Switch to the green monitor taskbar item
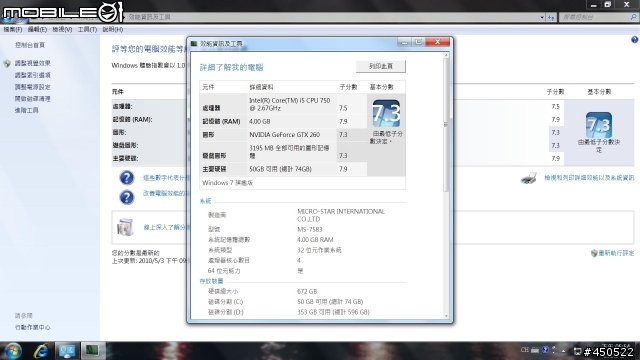Screen dimensions: 640x360 (x=92, y=351)
